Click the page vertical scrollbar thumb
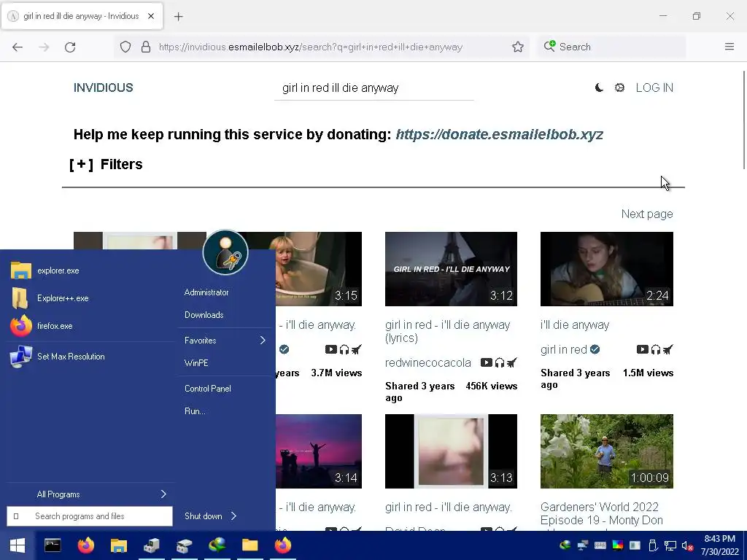Image resolution: width=747 pixels, height=560 pixels. [743, 120]
